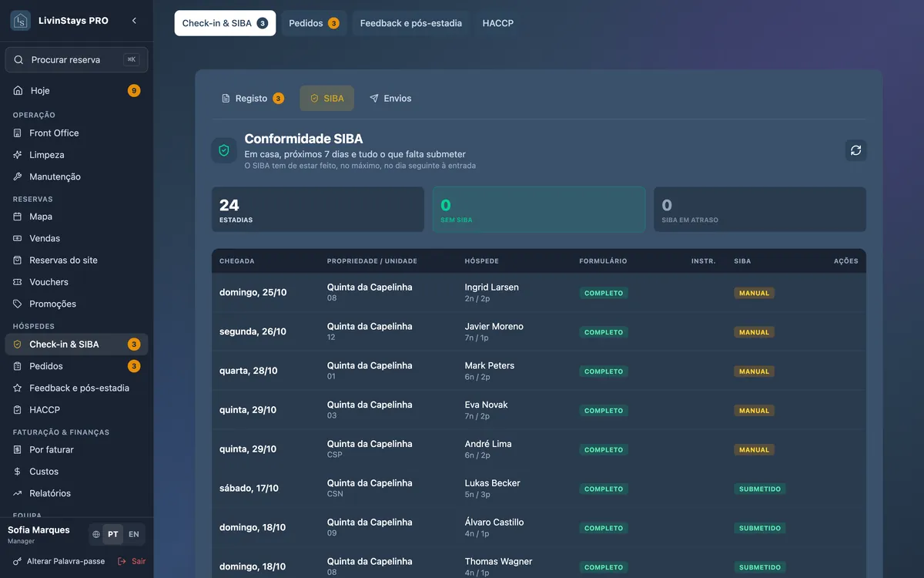The height and width of the screenshot is (578, 924).
Task: Focus the Procurar reserva search field
Action: pyautogui.click(x=76, y=59)
